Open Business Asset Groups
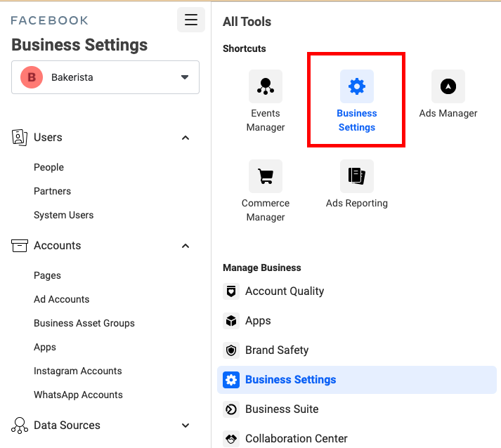The height and width of the screenshot is (448, 501). tap(84, 323)
